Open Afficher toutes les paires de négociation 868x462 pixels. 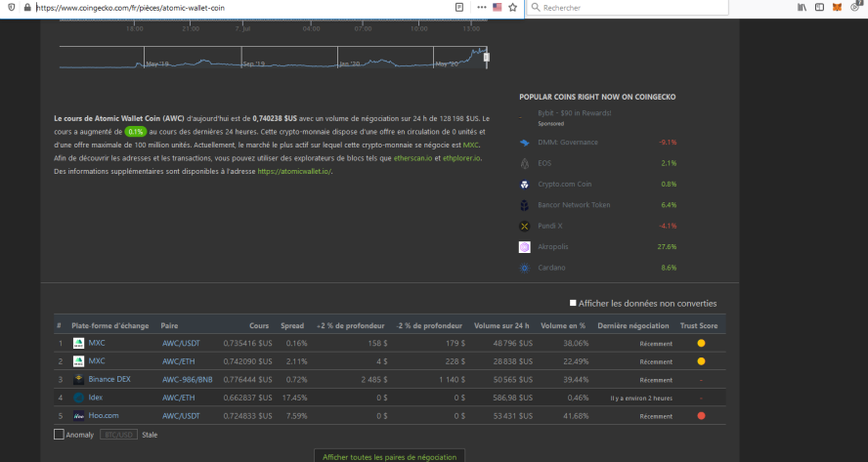[x=389, y=456]
